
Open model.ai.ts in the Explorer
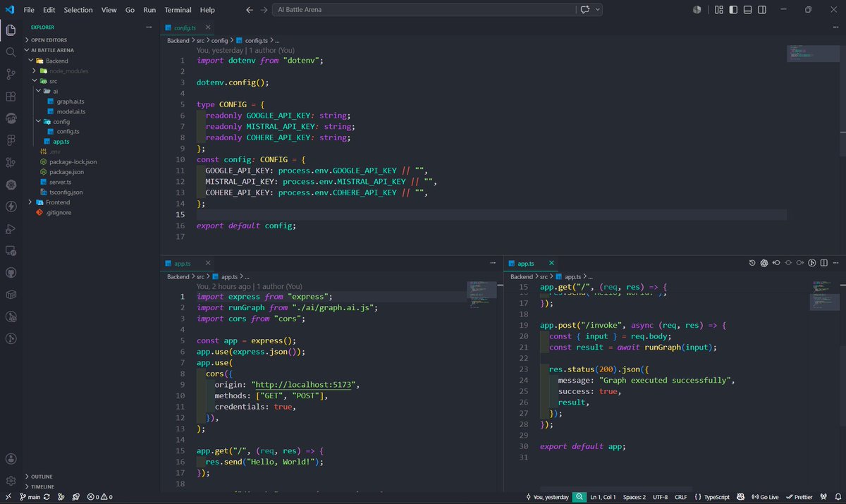(71, 111)
